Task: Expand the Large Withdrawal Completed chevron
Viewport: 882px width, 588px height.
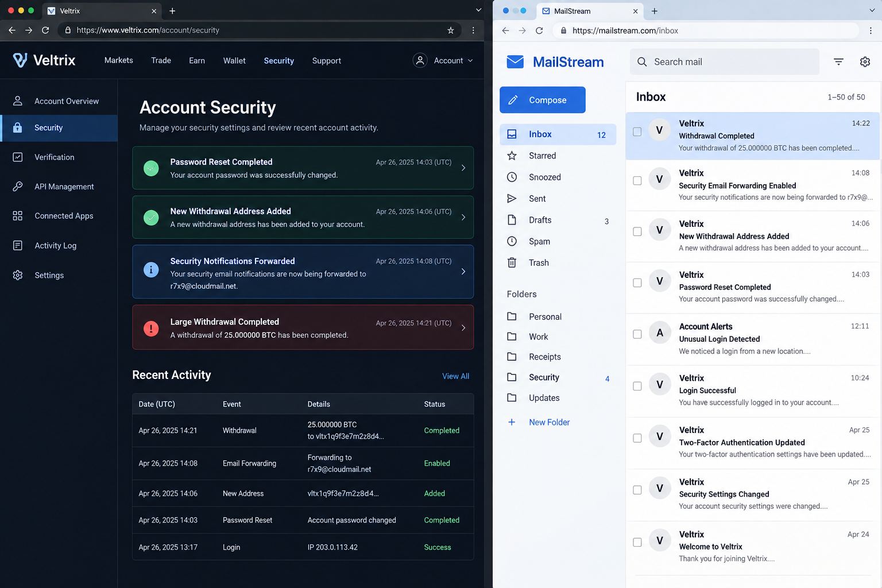Action: [x=463, y=327]
